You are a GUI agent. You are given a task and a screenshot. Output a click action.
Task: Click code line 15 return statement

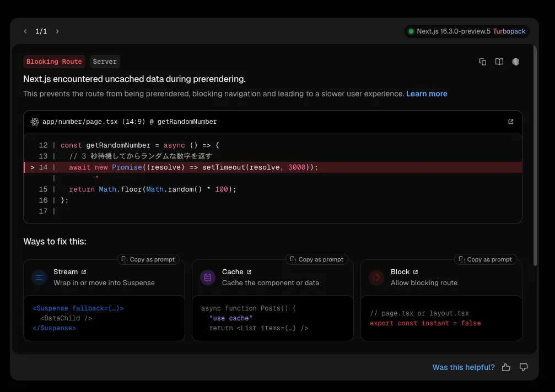(x=153, y=189)
